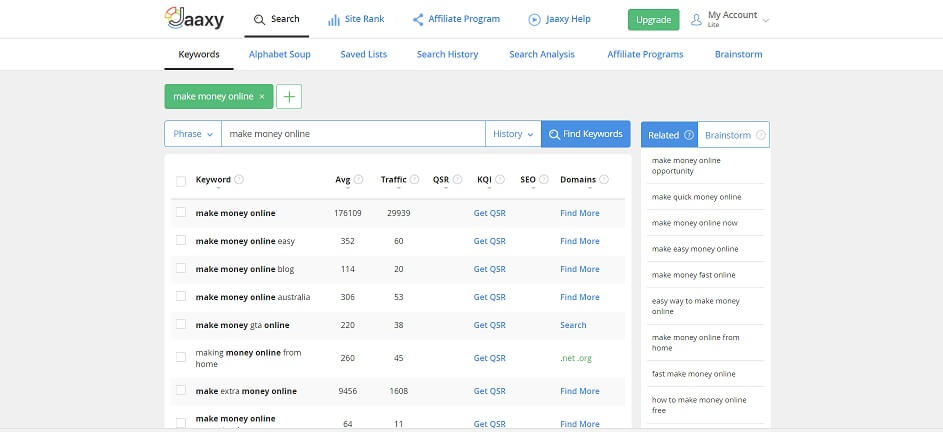
Task: Click .net .org domains for making money online from home
Action: [576, 358]
